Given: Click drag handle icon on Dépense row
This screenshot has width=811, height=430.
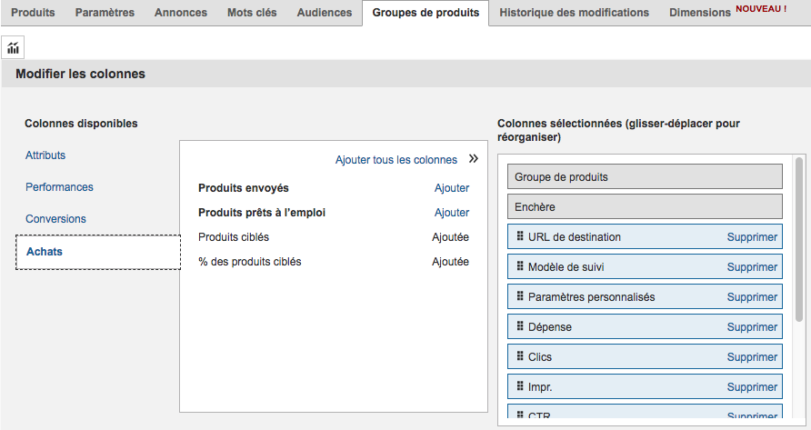Looking at the screenshot, I should pos(520,327).
